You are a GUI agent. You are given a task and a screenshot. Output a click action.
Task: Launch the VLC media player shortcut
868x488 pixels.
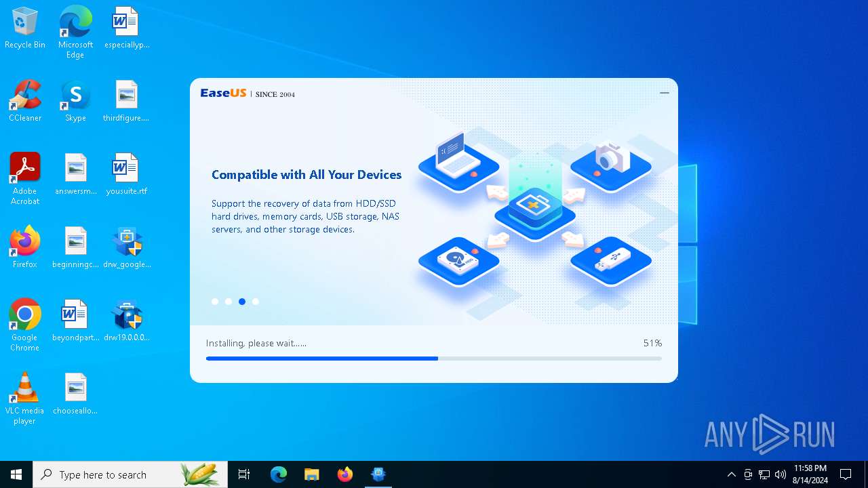[x=24, y=399]
